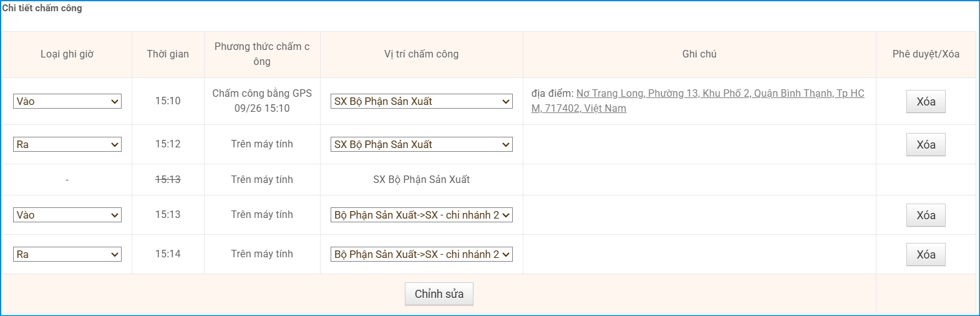This screenshot has height=316, width=980.
Task: Open the Vào dropdown in the 15:13 row
Action: click(67, 215)
